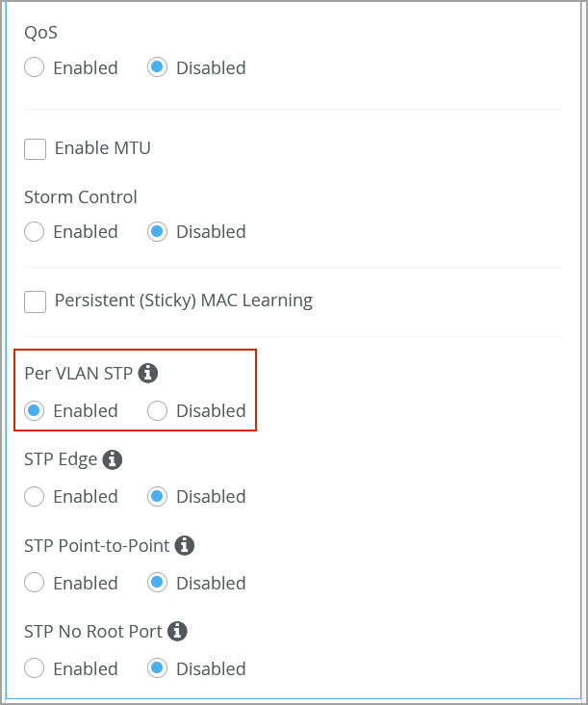Select Disabled for STP Point-to-Point
This screenshot has height=705, width=588.
(x=158, y=583)
